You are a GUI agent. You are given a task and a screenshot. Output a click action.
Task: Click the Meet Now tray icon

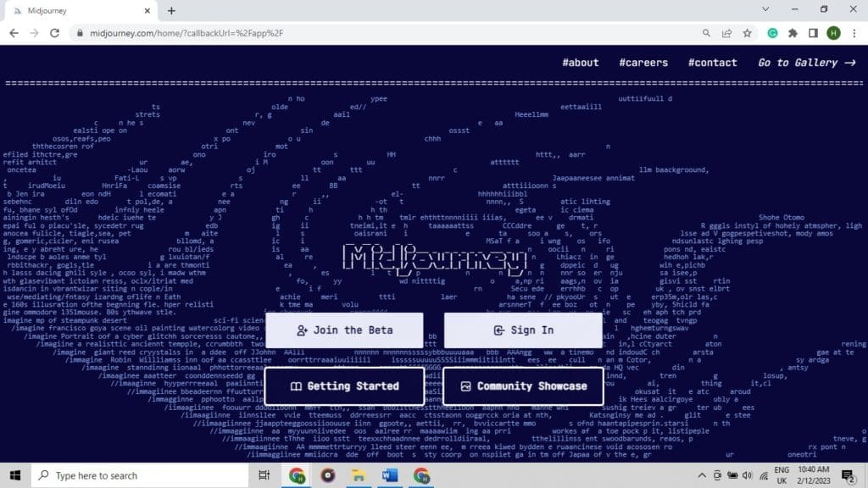(x=717, y=475)
